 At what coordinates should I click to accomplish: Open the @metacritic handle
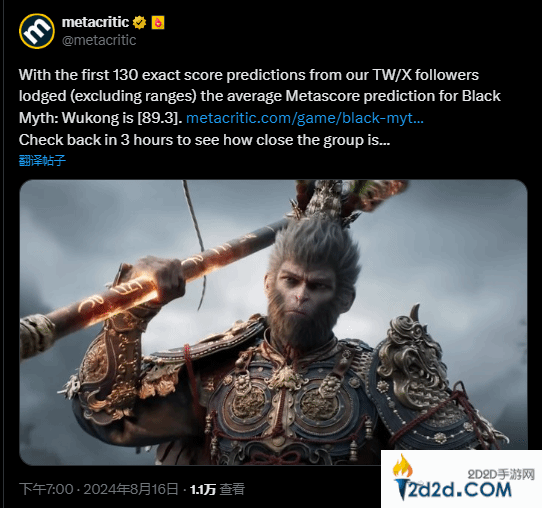(x=99, y=40)
